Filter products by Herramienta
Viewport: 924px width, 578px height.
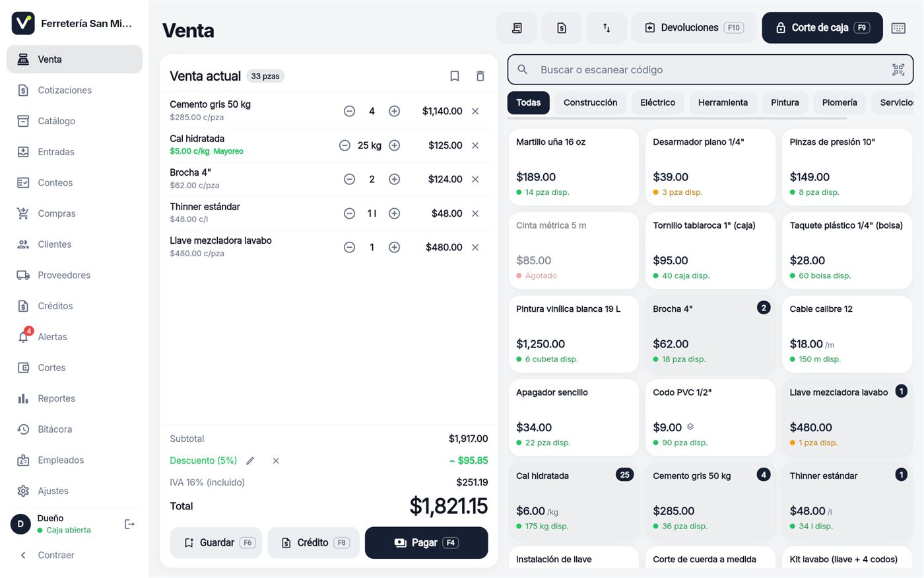[x=723, y=102]
